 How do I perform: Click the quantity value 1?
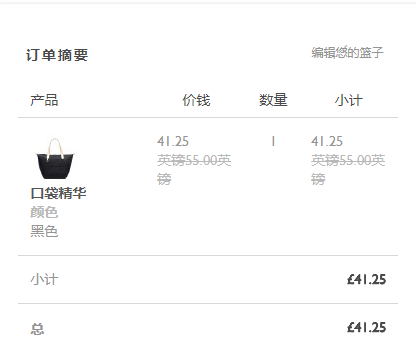[273, 141]
